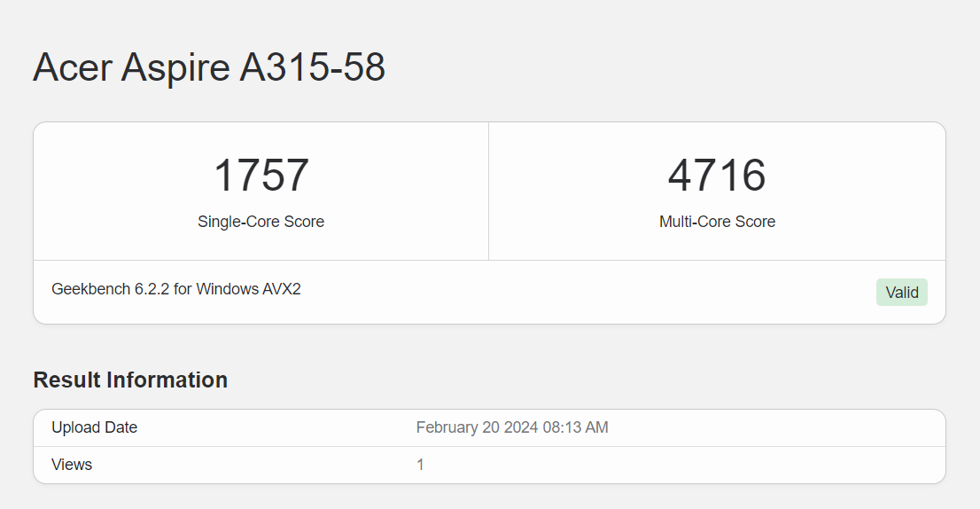Click the Views row label
This screenshot has height=509, width=980.
(72, 465)
